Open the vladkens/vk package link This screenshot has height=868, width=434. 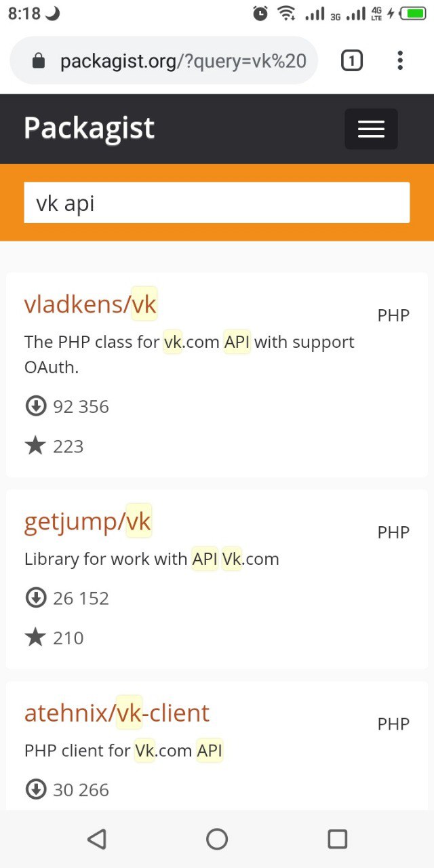pyautogui.click(x=90, y=304)
